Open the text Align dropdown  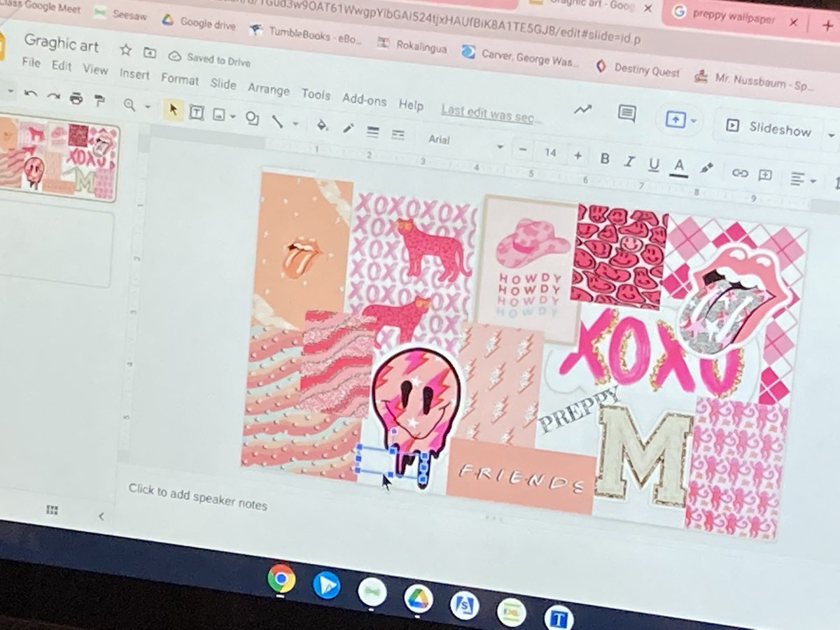[x=803, y=180]
